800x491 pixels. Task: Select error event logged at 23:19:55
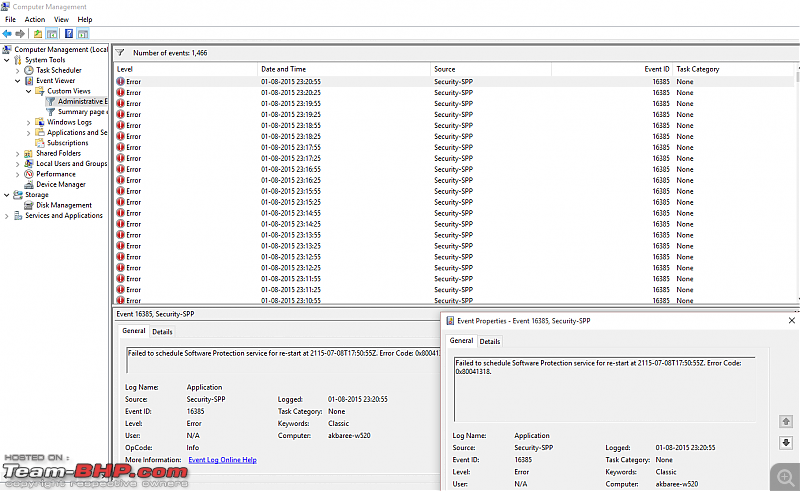pyautogui.click(x=454, y=104)
